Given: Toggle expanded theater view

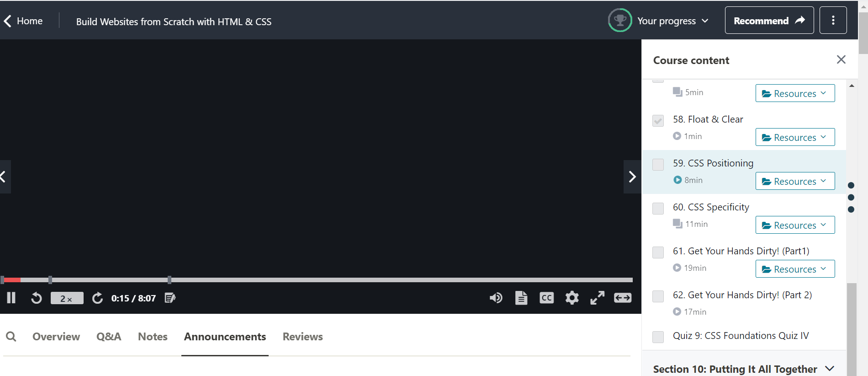Looking at the screenshot, I should 623,298.
